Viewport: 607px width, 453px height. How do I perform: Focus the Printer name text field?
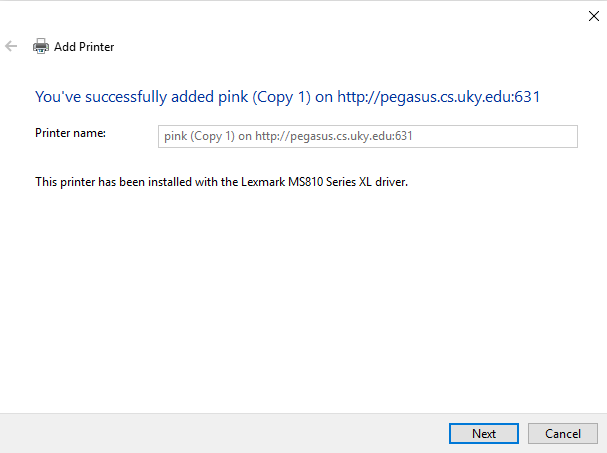pyautogui.click(x=368, y=136)
